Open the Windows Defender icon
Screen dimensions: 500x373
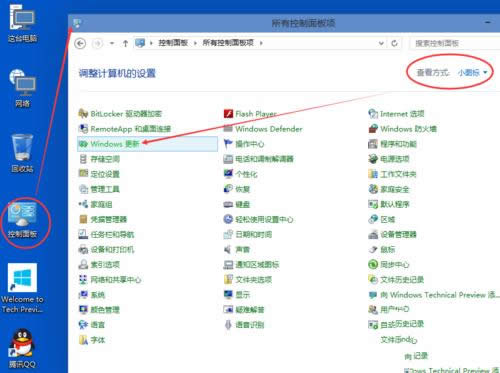(x=228, y=129)
